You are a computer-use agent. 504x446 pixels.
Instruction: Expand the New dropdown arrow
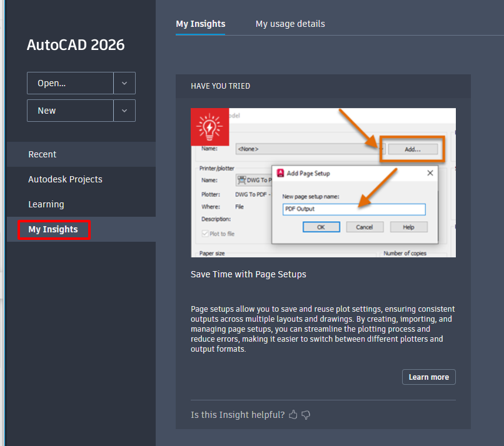pyautogui.click(x=124, y=111)
